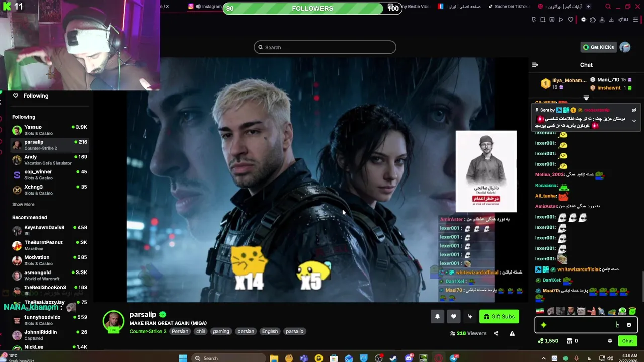Toggle the follow heart button for parsalip
Viewport: 644px width, 362px height.
coord(453,316)
